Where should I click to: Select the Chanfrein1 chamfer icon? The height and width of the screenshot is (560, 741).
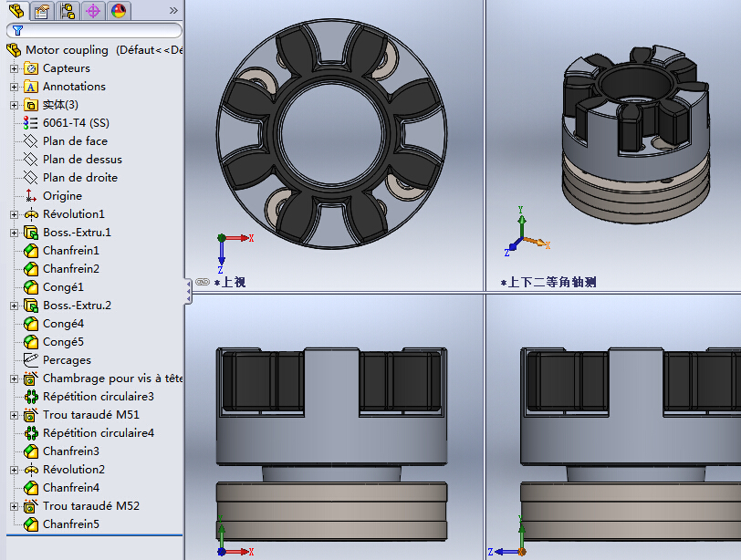(x=31, y=251)
